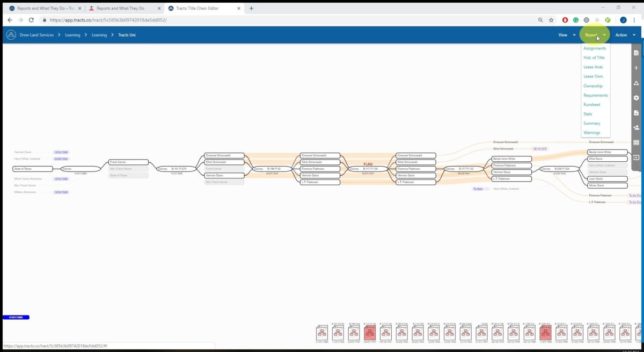Click the To Start link

478,189
